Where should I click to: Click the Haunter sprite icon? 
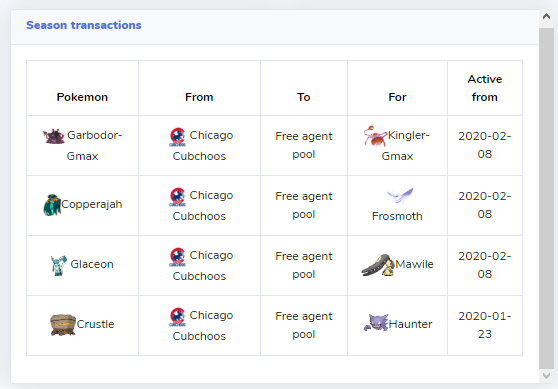pos(376,322)
